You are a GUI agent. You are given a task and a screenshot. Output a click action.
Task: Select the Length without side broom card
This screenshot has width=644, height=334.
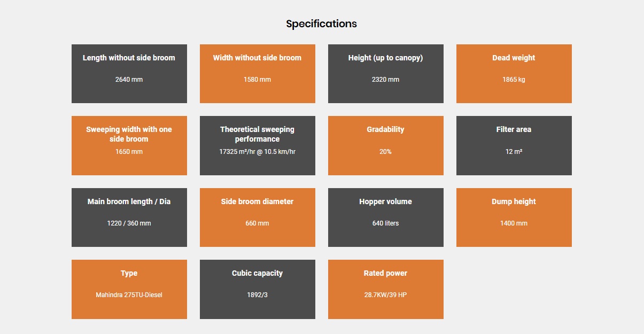[129, 74]
